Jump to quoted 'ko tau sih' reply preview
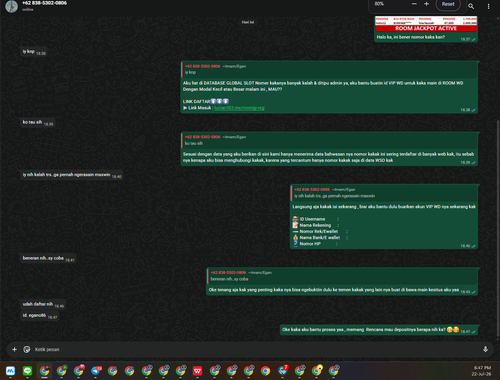The width and height of the screenshot is (500, 380). point(329,140)
